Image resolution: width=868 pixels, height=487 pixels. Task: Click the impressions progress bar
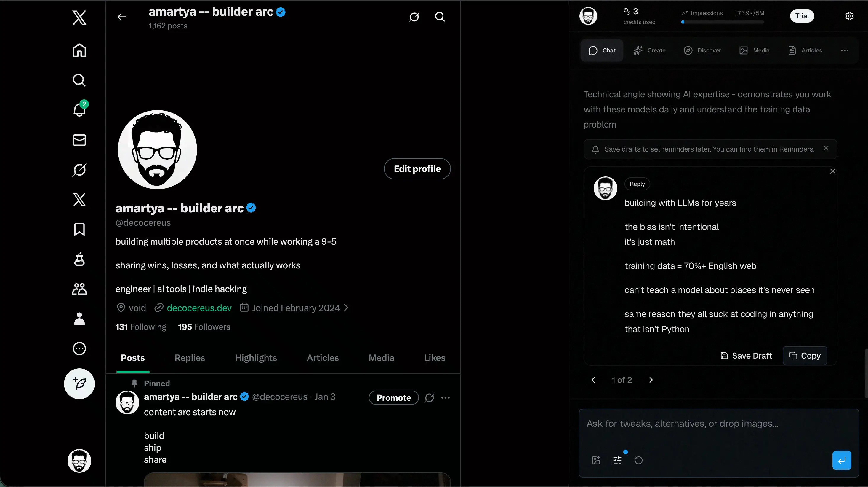(723, 22)
